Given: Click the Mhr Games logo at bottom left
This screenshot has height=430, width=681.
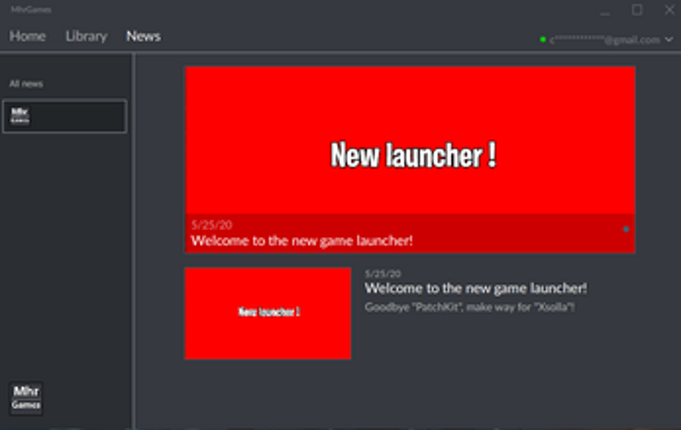Looking at the screenshot, I should click(25, 398).
